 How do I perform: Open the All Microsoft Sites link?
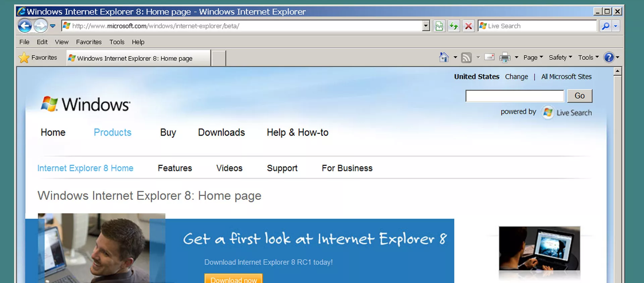[x=566, y=77]
